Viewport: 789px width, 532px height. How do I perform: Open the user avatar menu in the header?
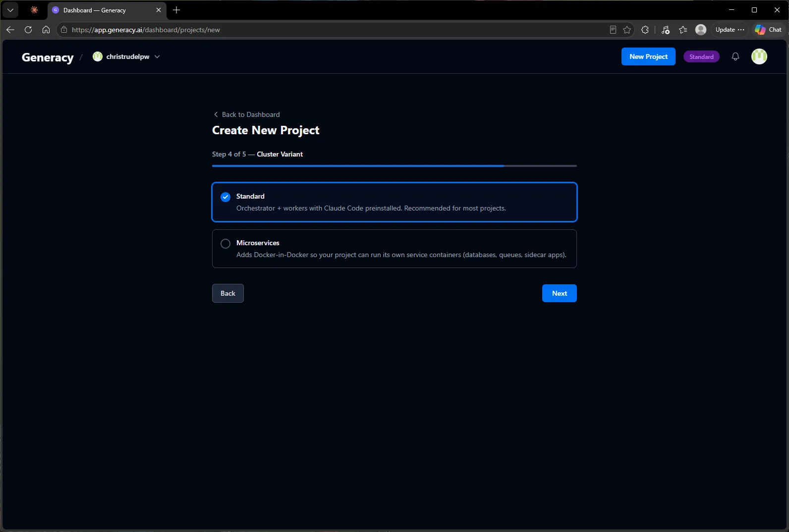(x=759, y=56)
